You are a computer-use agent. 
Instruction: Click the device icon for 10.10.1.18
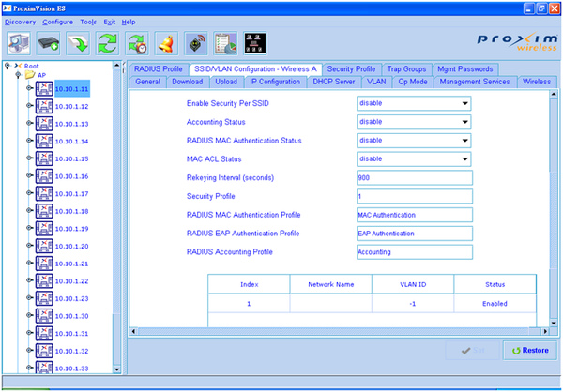click(44, 211)
